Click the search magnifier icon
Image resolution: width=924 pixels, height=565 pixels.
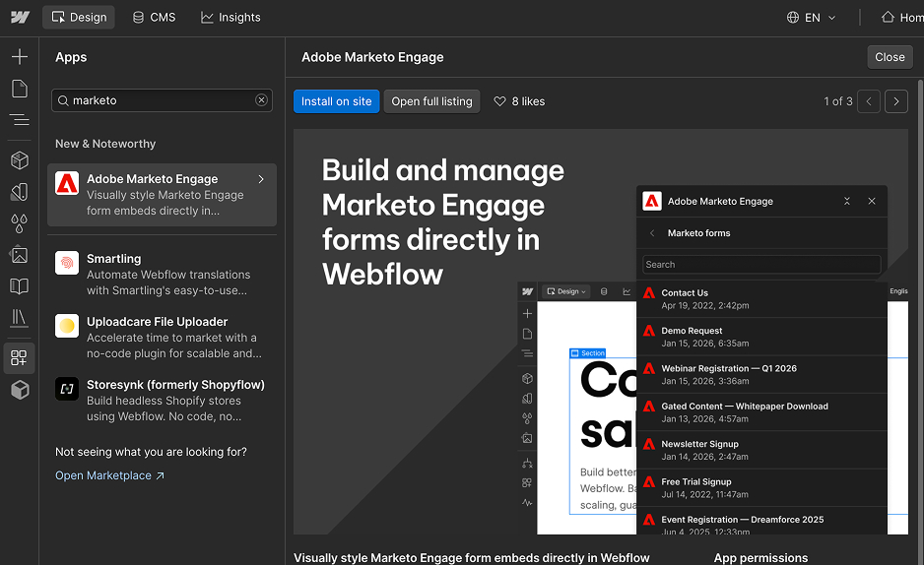[x=63, y=100]
